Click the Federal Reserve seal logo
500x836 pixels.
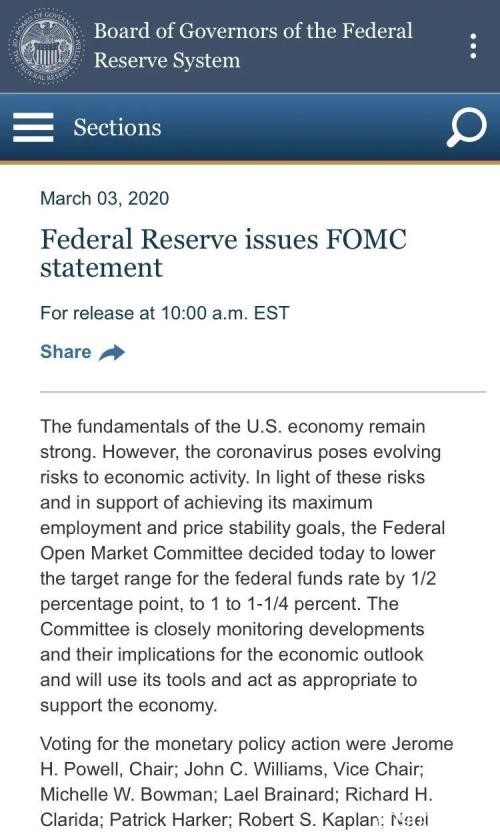click(46, 46)
